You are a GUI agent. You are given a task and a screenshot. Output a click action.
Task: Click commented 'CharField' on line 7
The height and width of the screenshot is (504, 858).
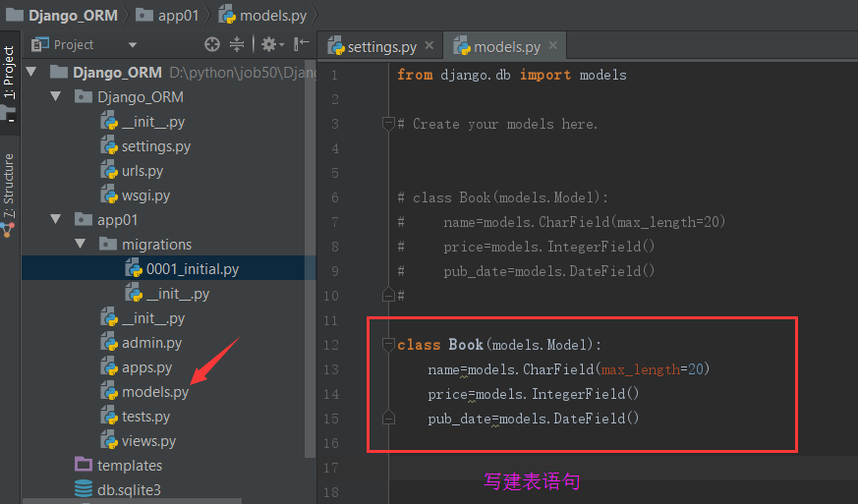573,222
